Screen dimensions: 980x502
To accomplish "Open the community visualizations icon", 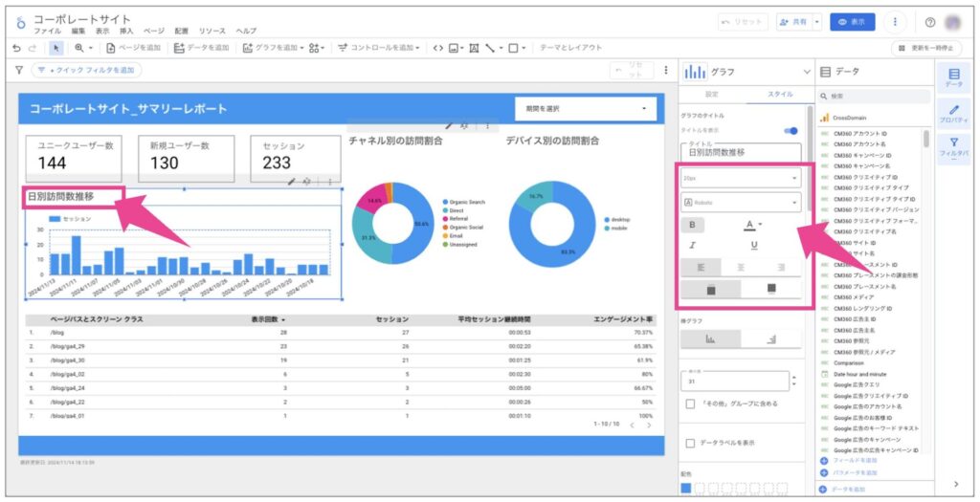I will pos(314,48).
